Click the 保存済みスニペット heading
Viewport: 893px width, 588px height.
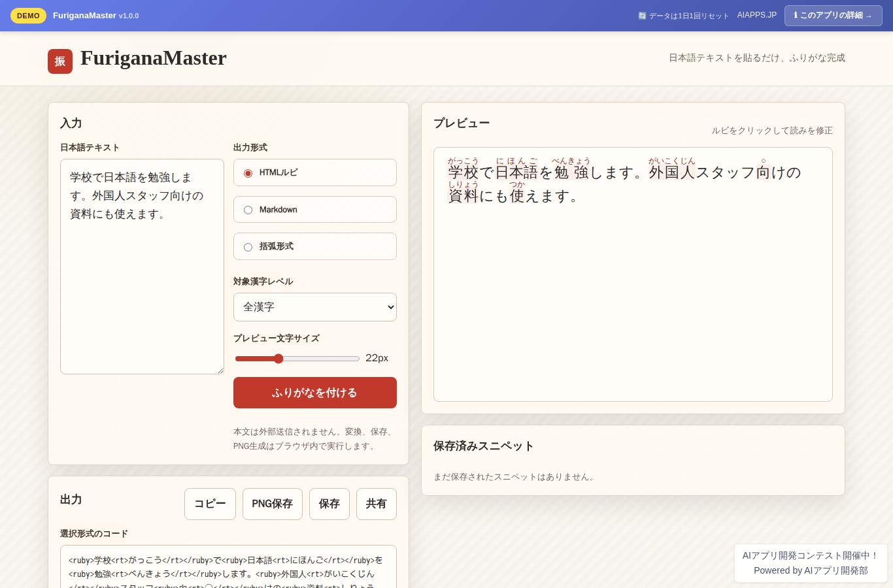tap(484, 446)
